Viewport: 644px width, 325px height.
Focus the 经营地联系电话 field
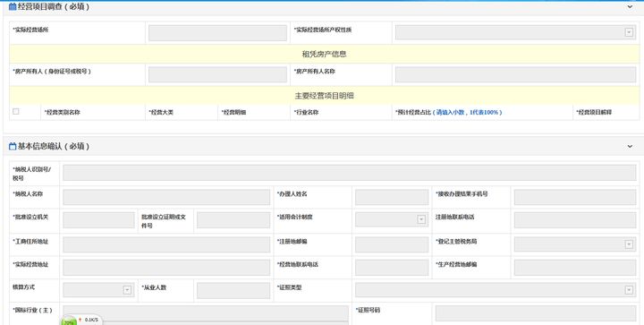[x=392, y=268]
